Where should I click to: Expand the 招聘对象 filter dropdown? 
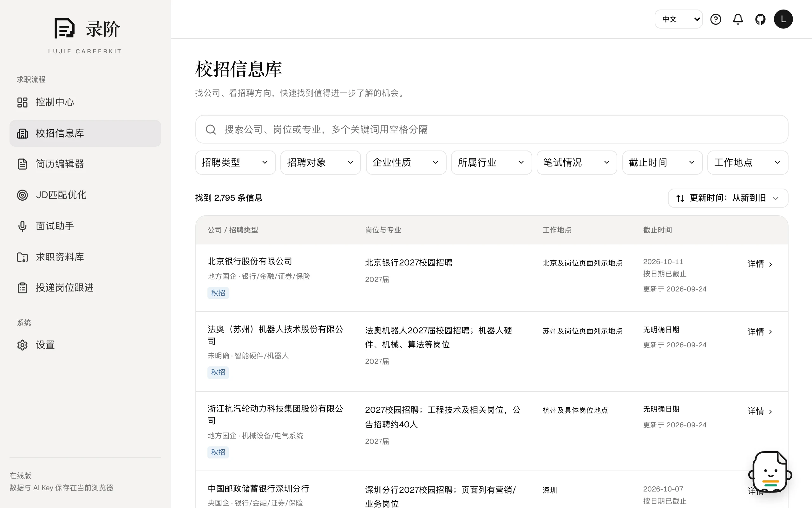[x=320, y=163]
